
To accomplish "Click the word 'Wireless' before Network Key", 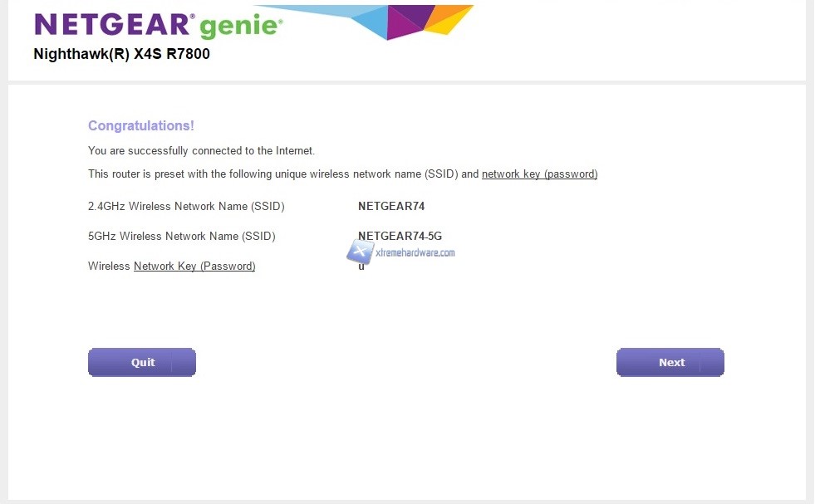I will pos(109,267).
